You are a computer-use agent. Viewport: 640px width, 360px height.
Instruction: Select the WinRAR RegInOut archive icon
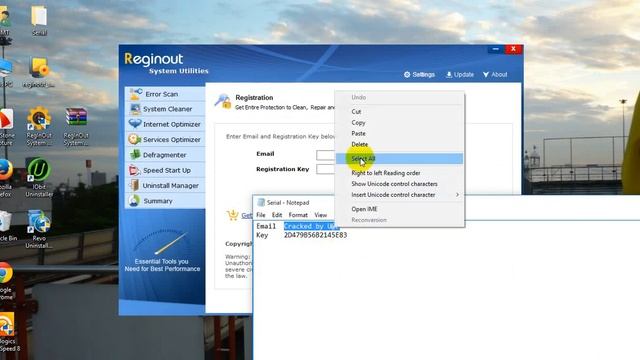pos(76,126)
